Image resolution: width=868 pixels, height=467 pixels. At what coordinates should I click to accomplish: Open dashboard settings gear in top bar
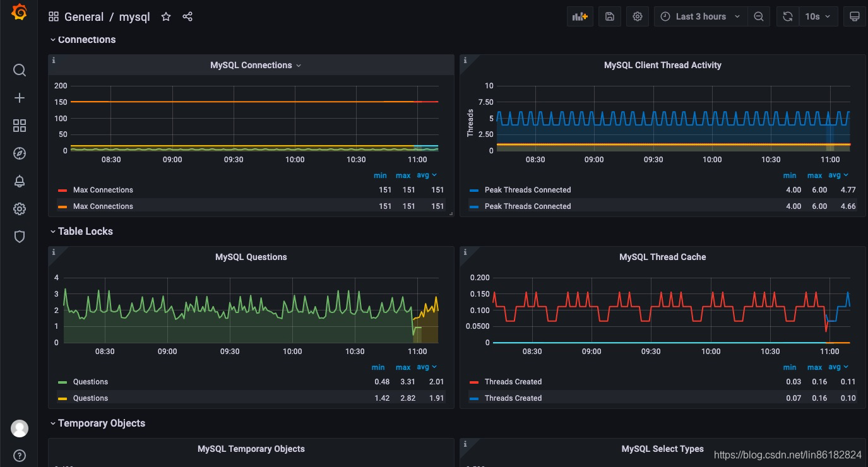click(x=638, y=16)
